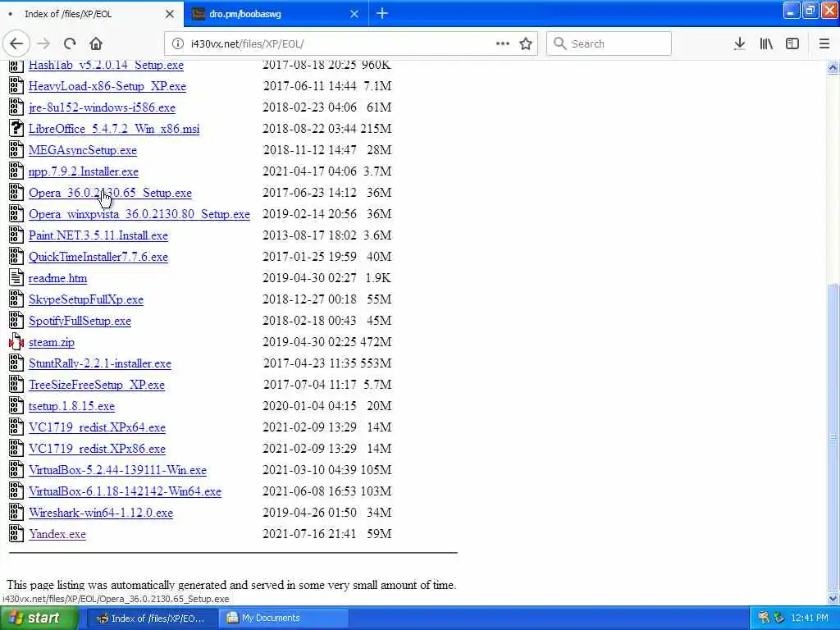Click the MEGAsyncSetup file icon
Screen dimensions: 840x630
(16, 150)
